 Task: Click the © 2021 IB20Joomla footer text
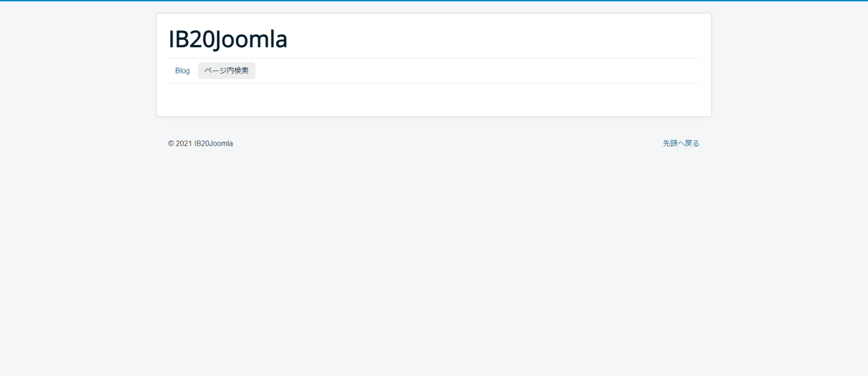click(201, 143)
